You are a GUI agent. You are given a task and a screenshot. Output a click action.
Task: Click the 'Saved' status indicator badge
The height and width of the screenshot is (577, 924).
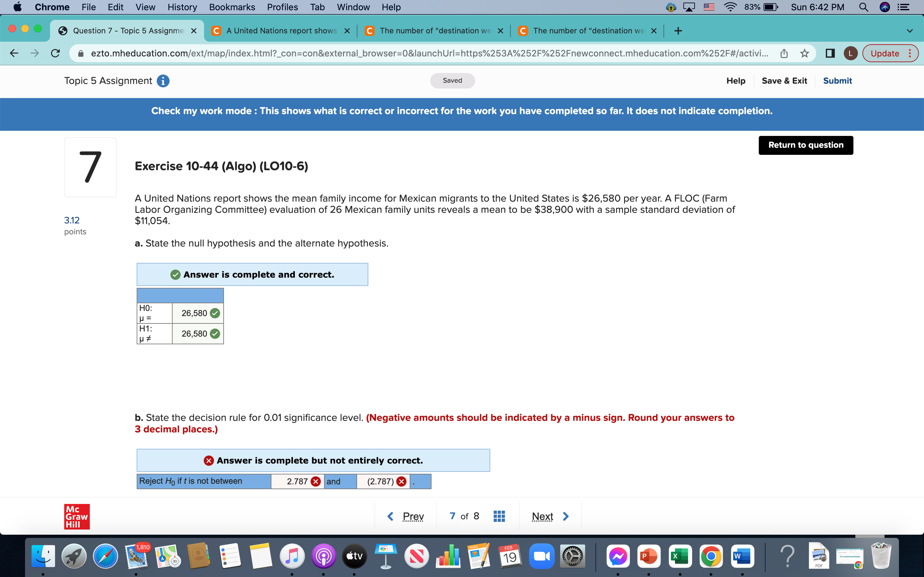[x=453, y=80]
